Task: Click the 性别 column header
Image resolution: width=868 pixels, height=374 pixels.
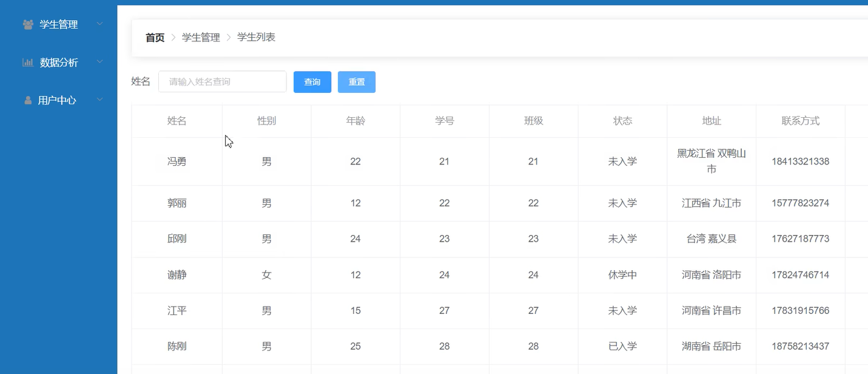Action: (x=266, y=121)
